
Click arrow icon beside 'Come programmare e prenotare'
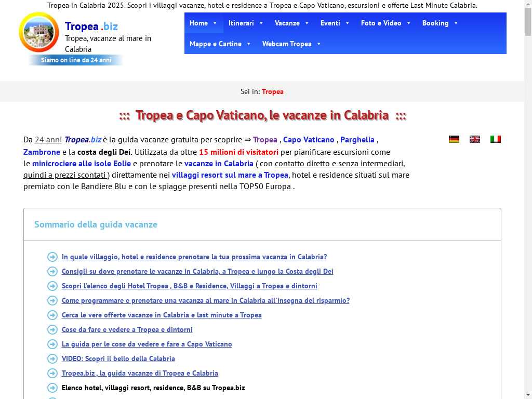click(52, 301)
